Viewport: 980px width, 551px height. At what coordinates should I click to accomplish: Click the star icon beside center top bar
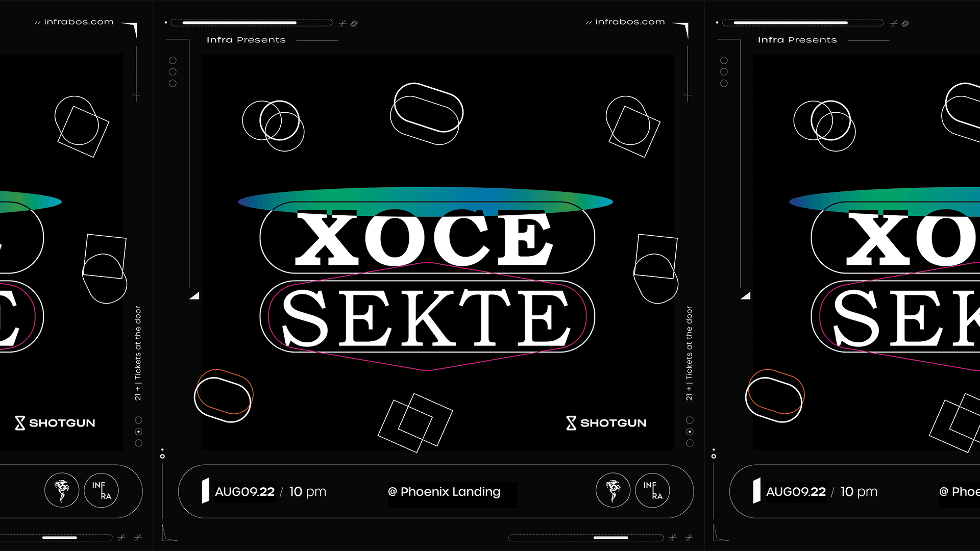[x=342, y=23]
